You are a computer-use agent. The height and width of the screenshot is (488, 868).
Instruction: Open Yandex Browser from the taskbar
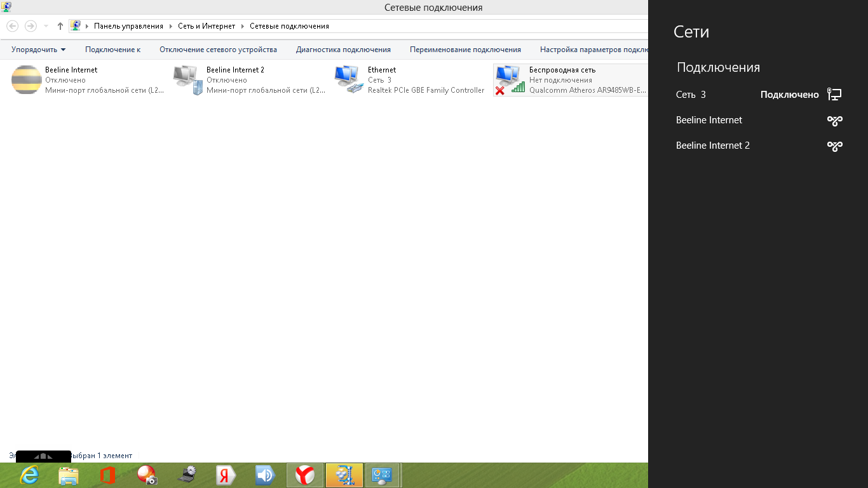[305, 475]
